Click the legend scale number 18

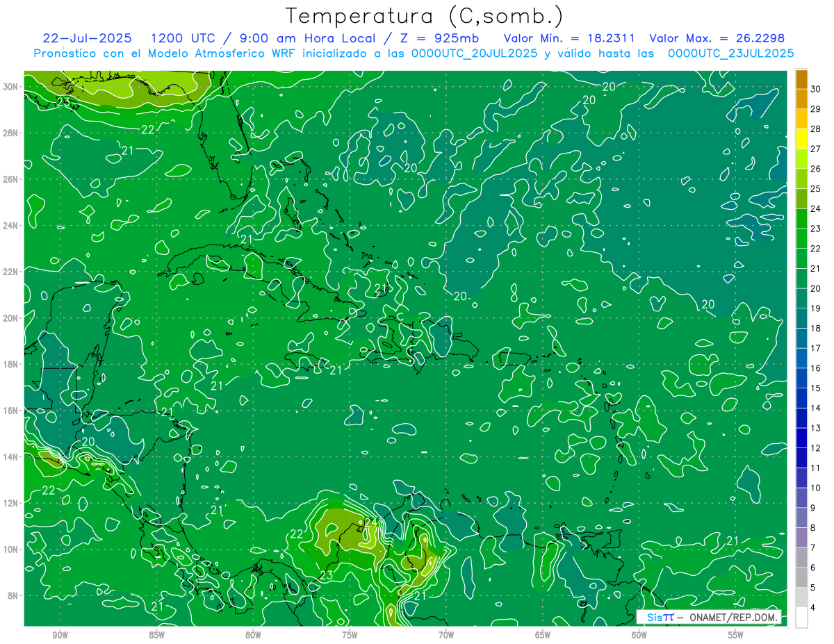[x=816, y=329]
